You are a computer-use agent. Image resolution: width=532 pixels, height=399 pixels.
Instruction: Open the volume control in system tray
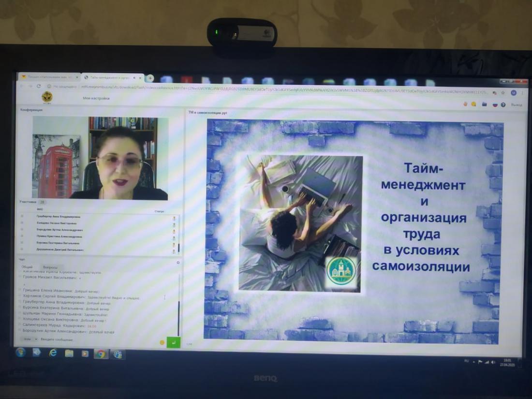click(x=493, y=363)
